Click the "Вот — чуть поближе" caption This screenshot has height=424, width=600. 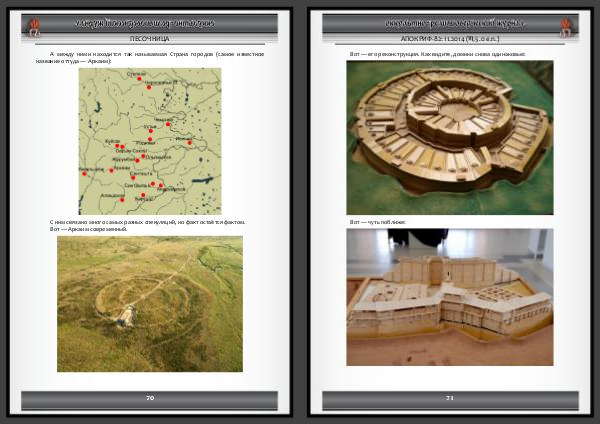(x=378, y=222)
